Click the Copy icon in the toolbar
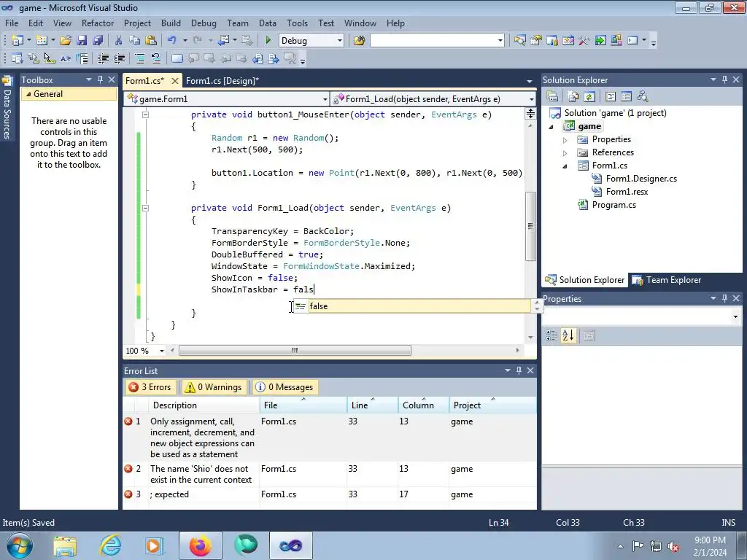The image size is (747, 560). pyautogui.click(x=135, y=41)
